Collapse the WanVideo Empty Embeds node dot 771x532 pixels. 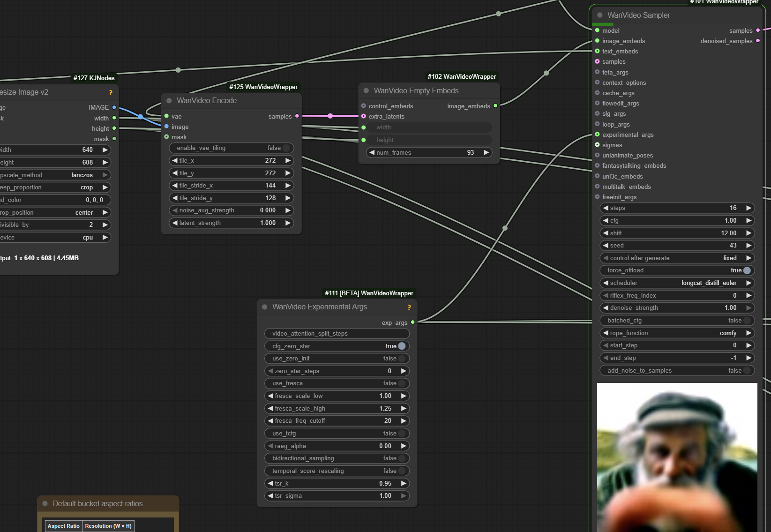367,91
